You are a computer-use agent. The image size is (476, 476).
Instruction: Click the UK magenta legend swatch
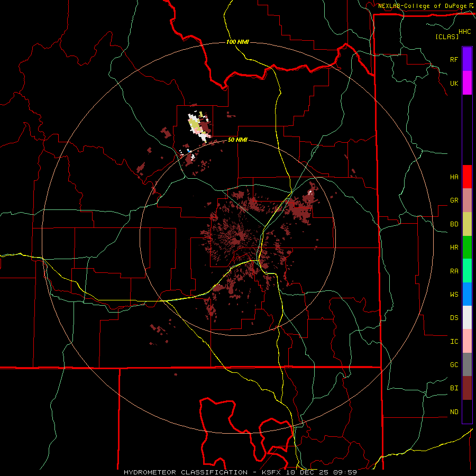click(467, 83)
